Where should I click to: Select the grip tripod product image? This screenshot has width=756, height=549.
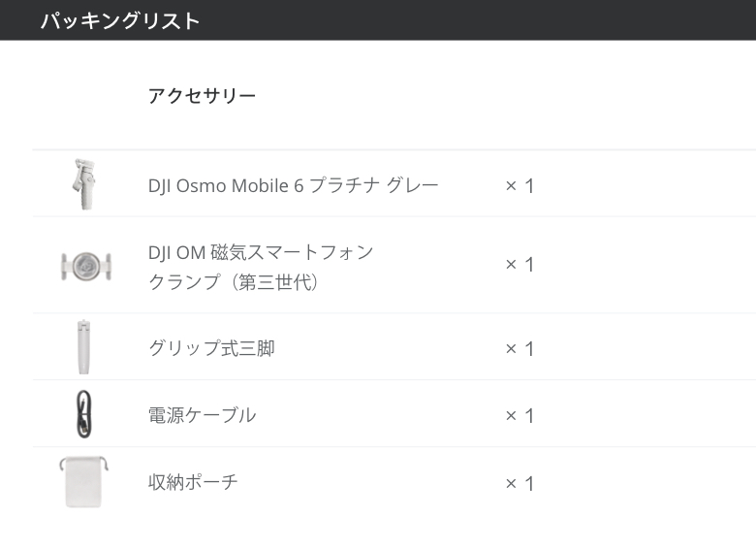click(x=82, y=347)
